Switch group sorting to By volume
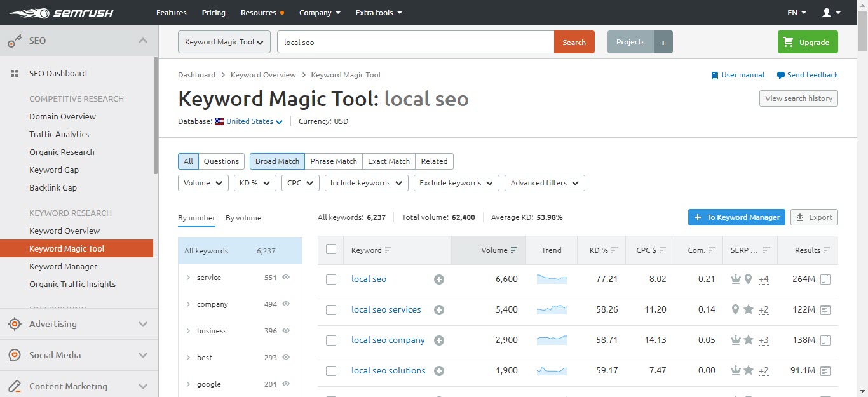 tap(243, 218)
